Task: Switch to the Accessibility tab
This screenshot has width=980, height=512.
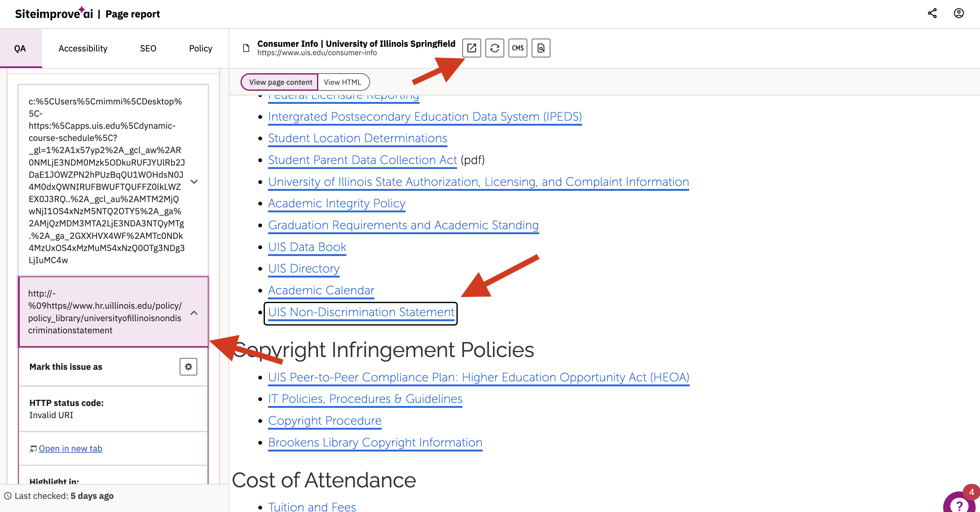Action: tap(83, 48)
